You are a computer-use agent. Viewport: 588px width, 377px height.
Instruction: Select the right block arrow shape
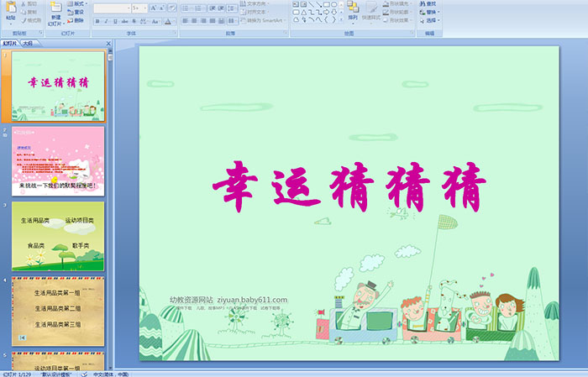click(x=326, y=12)
